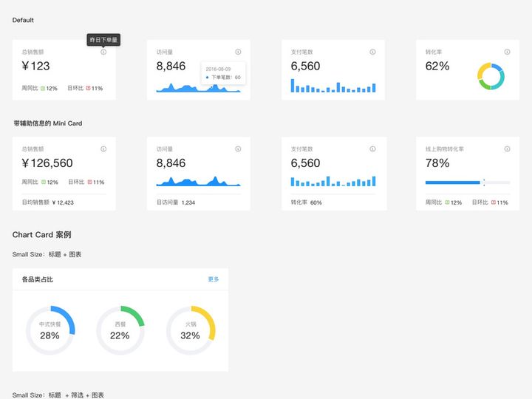The image size is (532, 399).
Task: Click the bar chart on Default 6,560 card
Action: tap(333, 86)
